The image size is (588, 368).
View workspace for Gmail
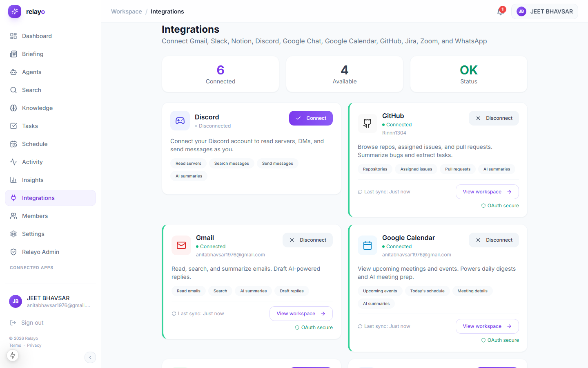point(301,314)
